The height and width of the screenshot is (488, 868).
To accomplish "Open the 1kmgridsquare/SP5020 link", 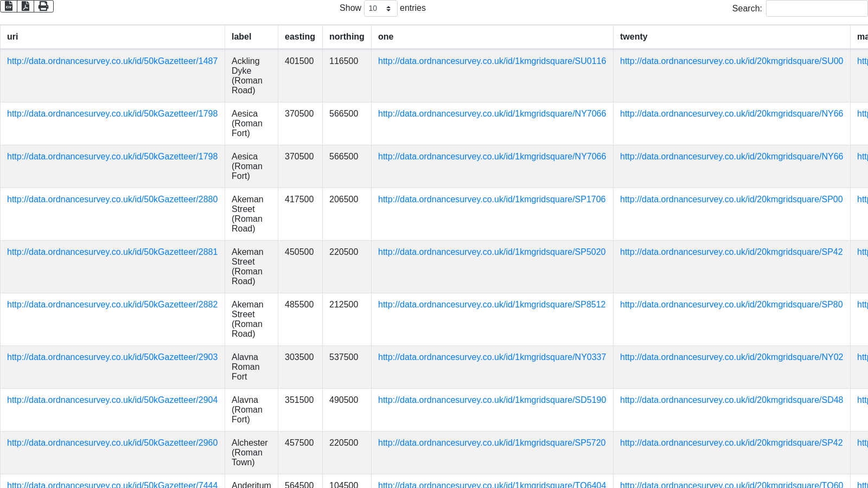I will pos(492,252).
